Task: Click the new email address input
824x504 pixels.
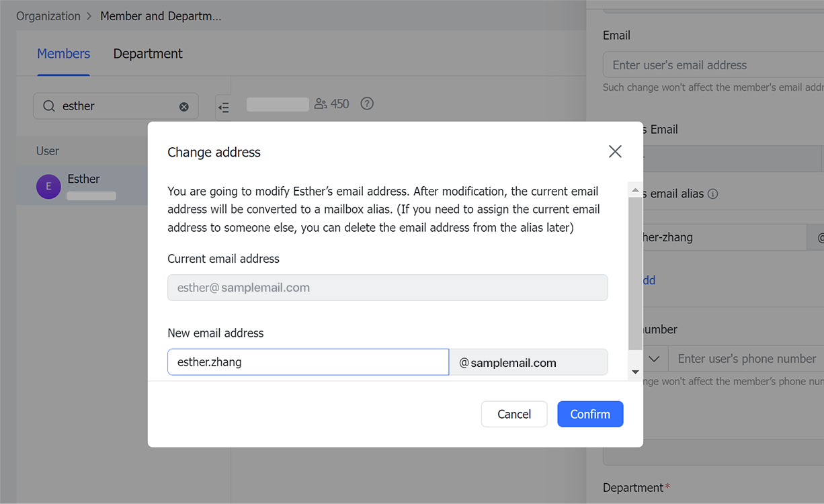Action: 308,362
